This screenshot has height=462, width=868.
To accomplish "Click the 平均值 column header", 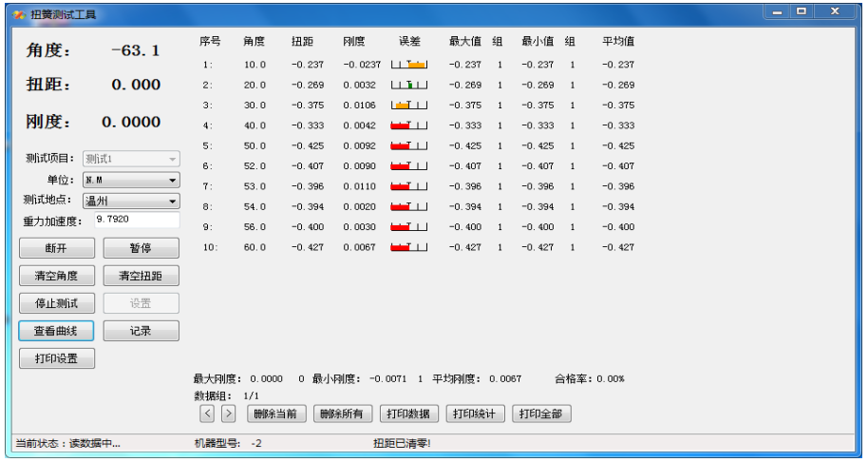I will point(618,41).
